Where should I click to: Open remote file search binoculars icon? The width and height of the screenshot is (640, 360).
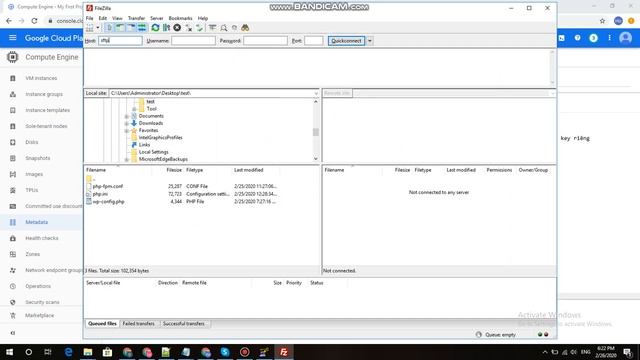point(245,28)
